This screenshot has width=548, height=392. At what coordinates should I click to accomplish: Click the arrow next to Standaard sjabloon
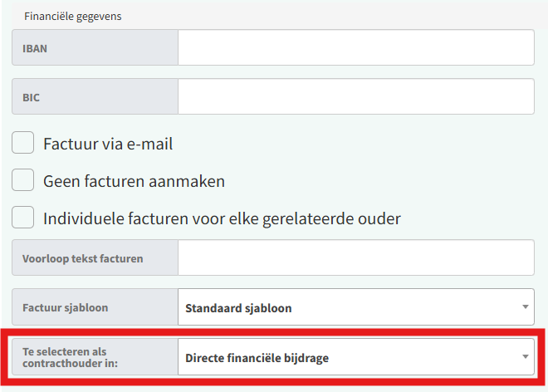(x=525, y=308)
